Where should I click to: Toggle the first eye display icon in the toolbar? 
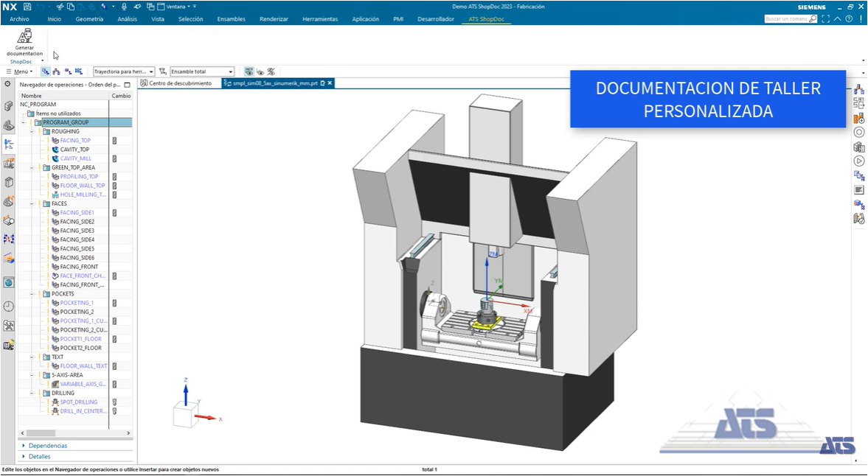click(249, 71)
